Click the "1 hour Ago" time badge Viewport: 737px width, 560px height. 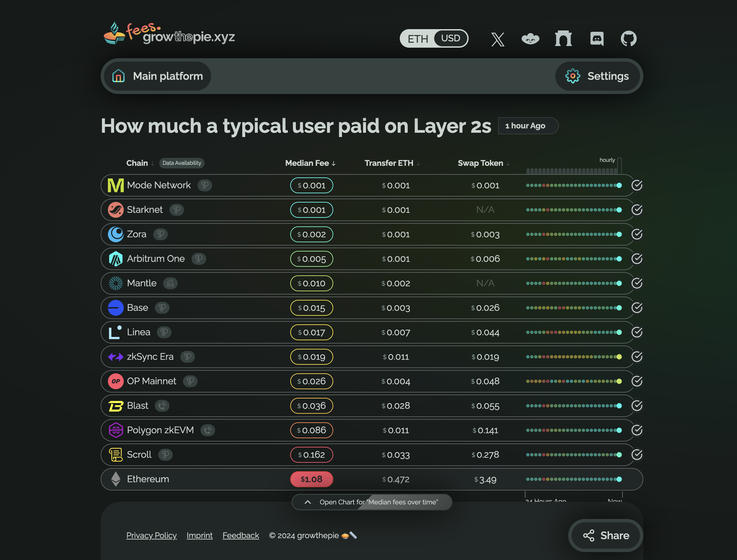528,126
